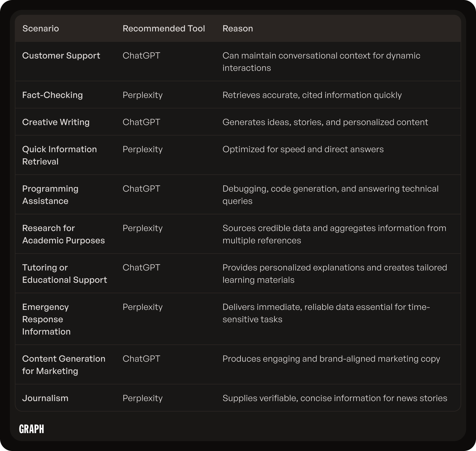Click the reason about cited information

coord(312,95)
